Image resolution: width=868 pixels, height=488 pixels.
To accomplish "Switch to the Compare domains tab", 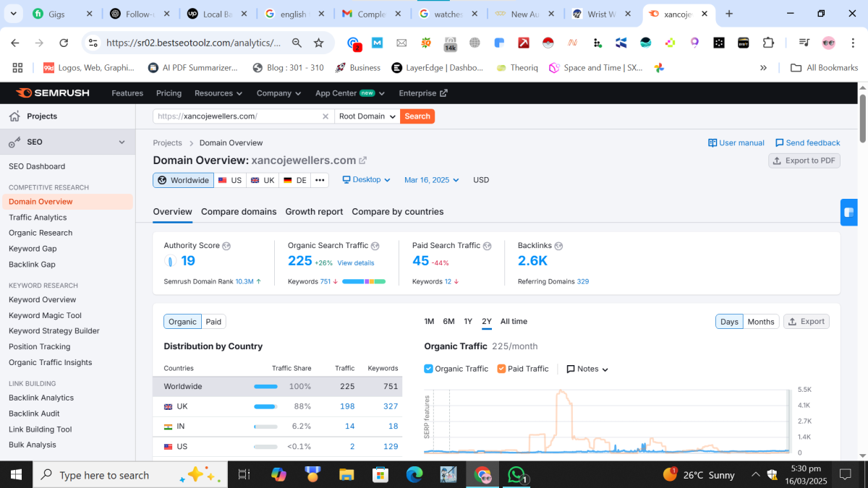I will pyautogui.click(x=239, y=212).
